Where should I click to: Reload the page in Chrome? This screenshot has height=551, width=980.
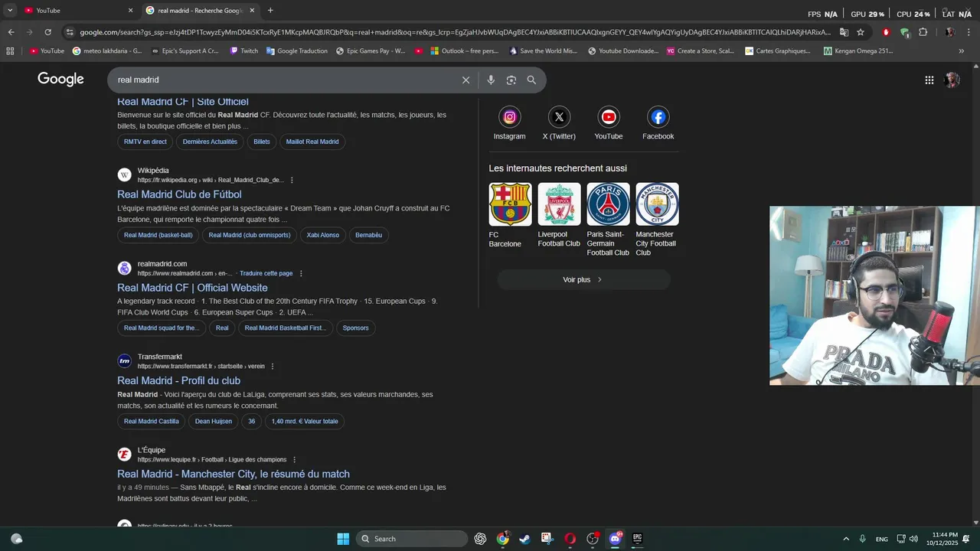tap(47, 32)
